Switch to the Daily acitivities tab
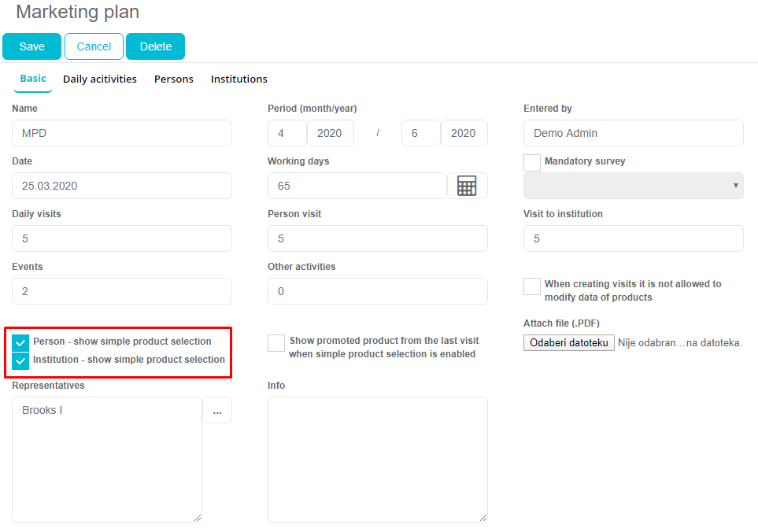This screenshot has height=532, width=758. coord(100,79)
